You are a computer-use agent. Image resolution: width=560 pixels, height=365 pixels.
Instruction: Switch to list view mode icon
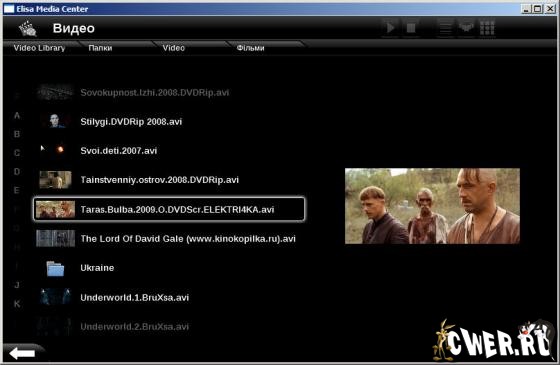pos(445,28)
